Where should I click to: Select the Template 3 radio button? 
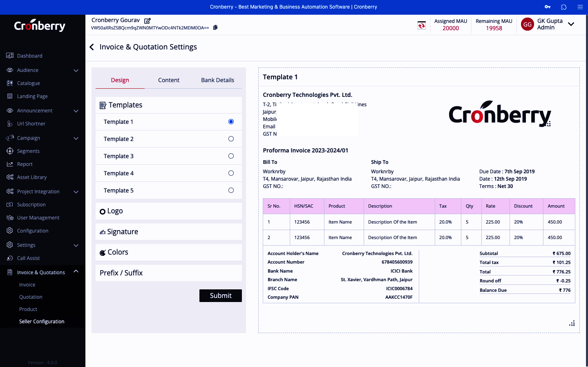(231, 156)
